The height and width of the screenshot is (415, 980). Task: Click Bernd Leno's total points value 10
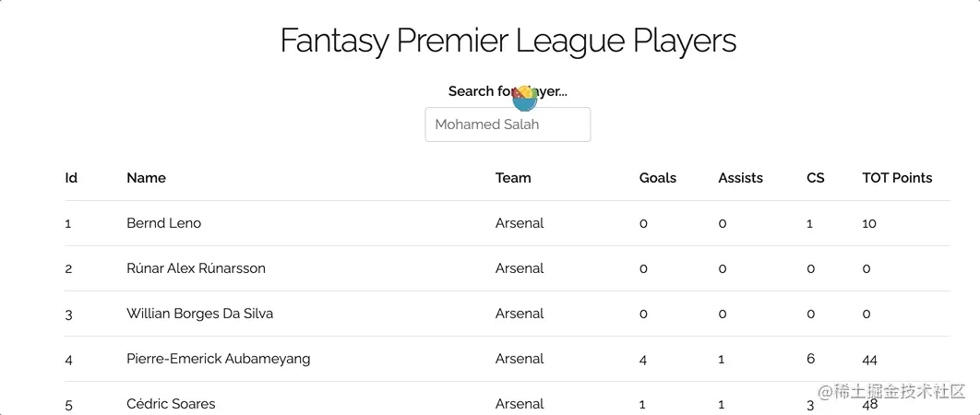[x=868, y=223]
